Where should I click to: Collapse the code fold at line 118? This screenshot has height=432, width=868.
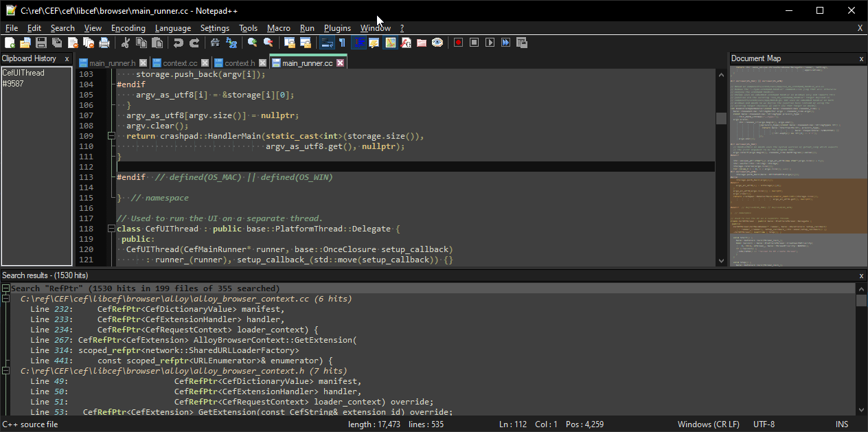click(x=111, y=228)
